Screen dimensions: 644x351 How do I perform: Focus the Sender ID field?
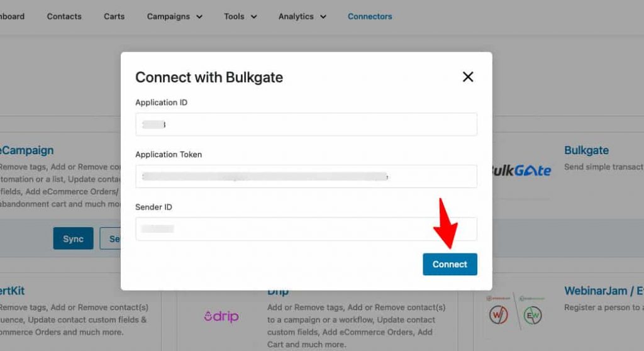coord(306,229)
